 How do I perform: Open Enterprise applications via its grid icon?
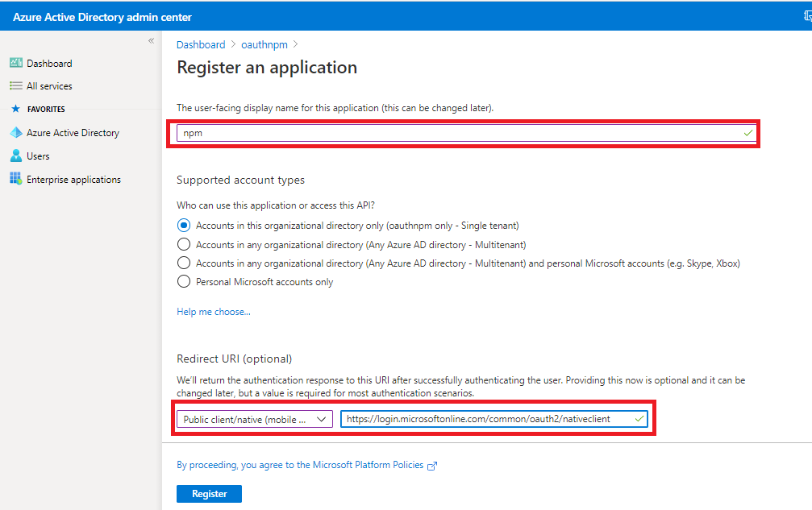(x=15, y=179)
